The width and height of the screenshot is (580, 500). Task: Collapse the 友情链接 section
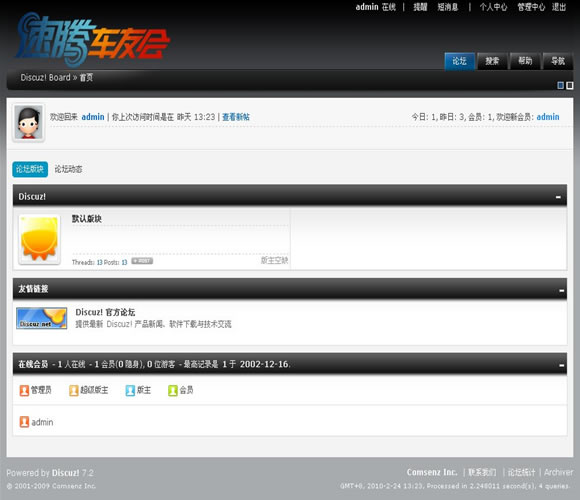pyautogui.click(x=562, y=290)
